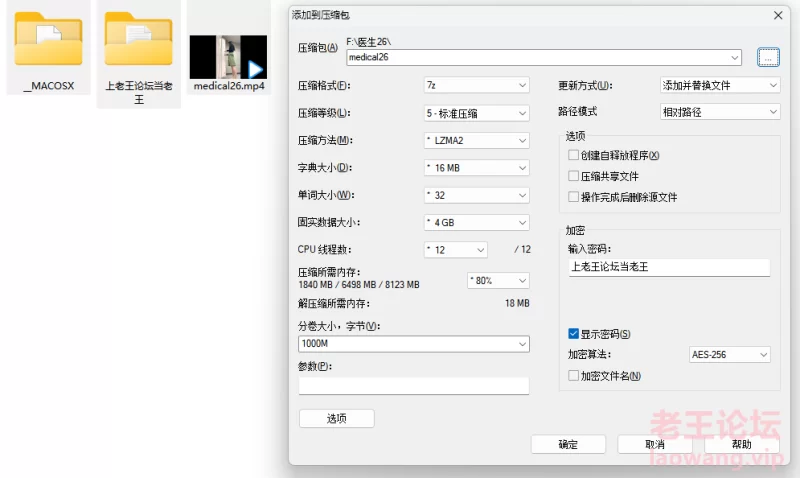Open the CPU线程数 12 dropdown
The image size is (800, 478).
tap(456, 250)
